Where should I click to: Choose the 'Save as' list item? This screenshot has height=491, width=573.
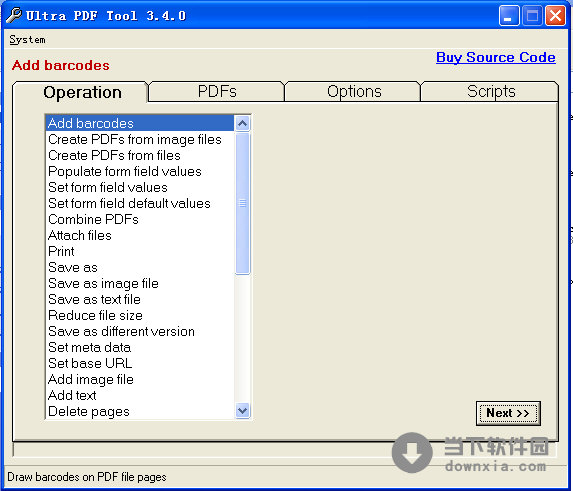click(140, 267)
